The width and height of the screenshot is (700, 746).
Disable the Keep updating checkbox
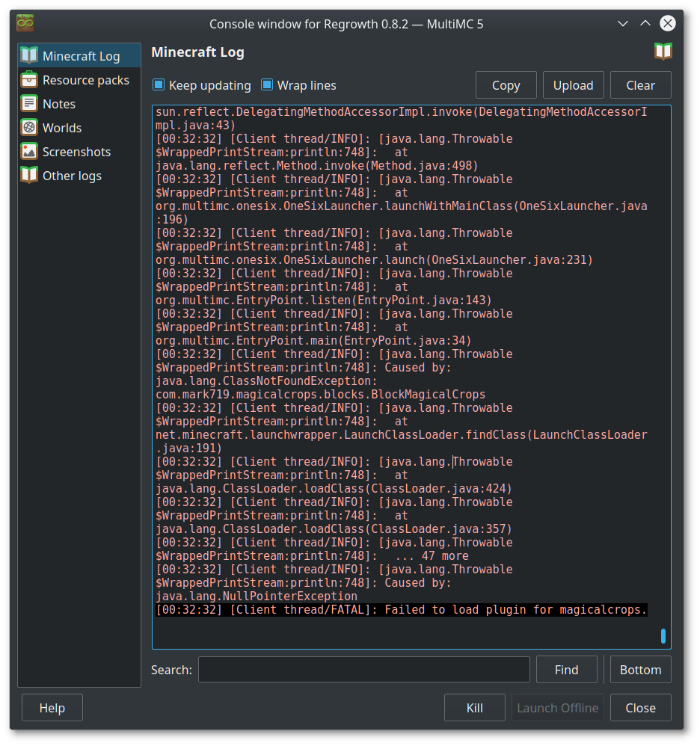[x=159, y=85]
